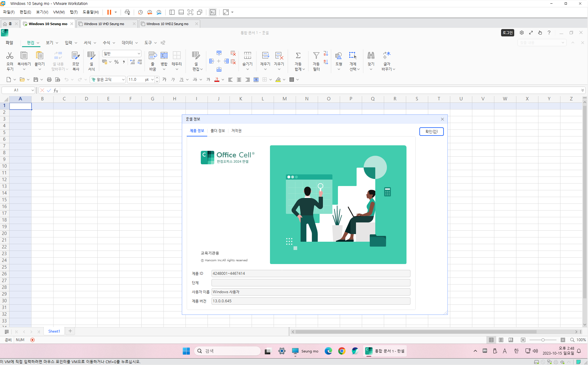The width and height of the screenshot is (588, 365).
Task: Click the Find (찾기) binoculars icon
Action: (x=371, y=56)
